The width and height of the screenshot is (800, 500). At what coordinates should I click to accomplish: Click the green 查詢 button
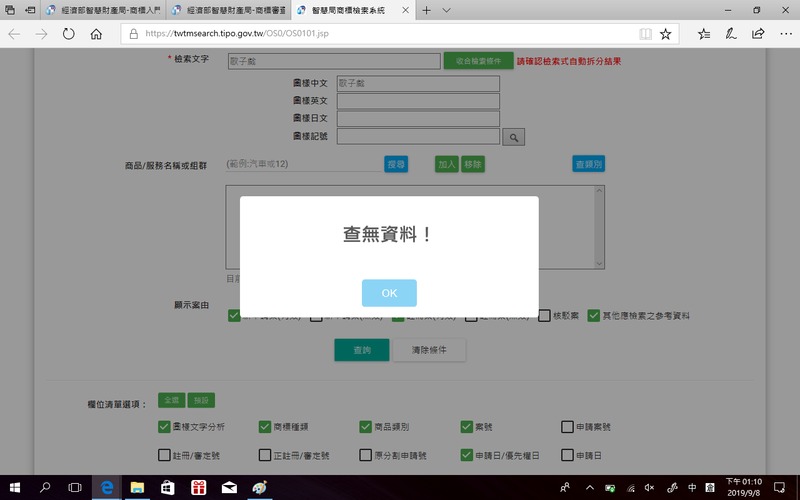point(361,351)
